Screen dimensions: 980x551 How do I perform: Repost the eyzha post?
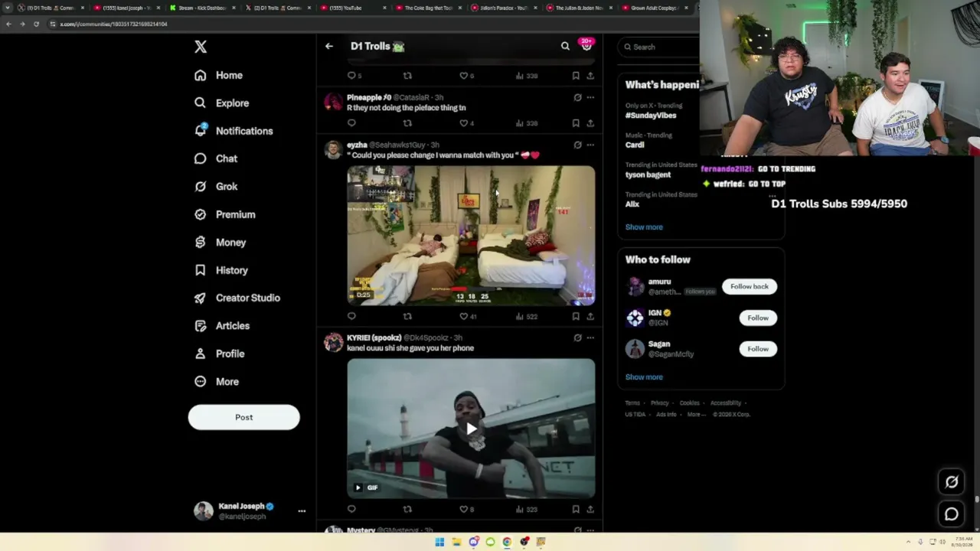click(407, 316)
